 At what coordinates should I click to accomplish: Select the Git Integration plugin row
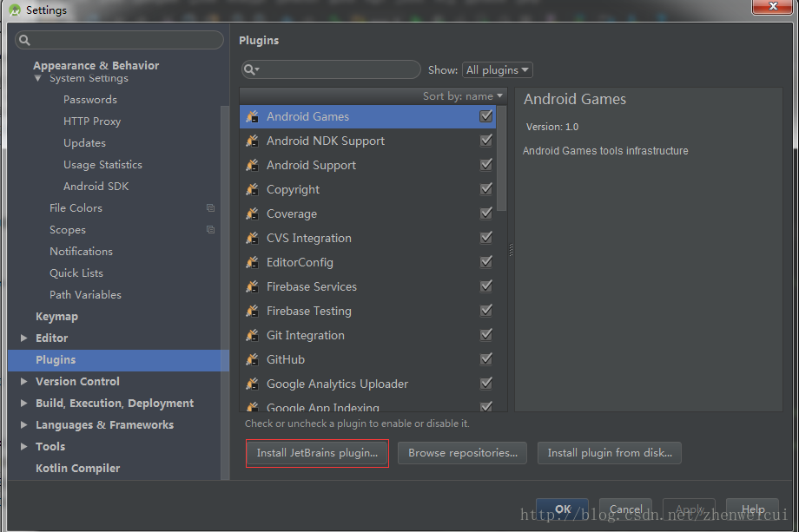point(368,336)
